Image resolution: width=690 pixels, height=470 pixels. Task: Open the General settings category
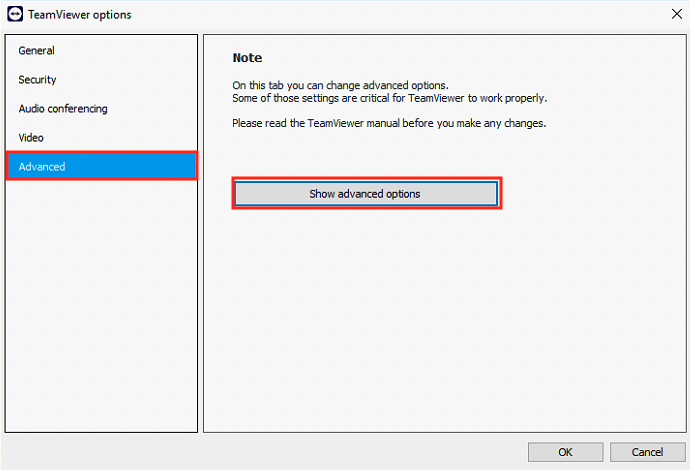coord(102,51)
